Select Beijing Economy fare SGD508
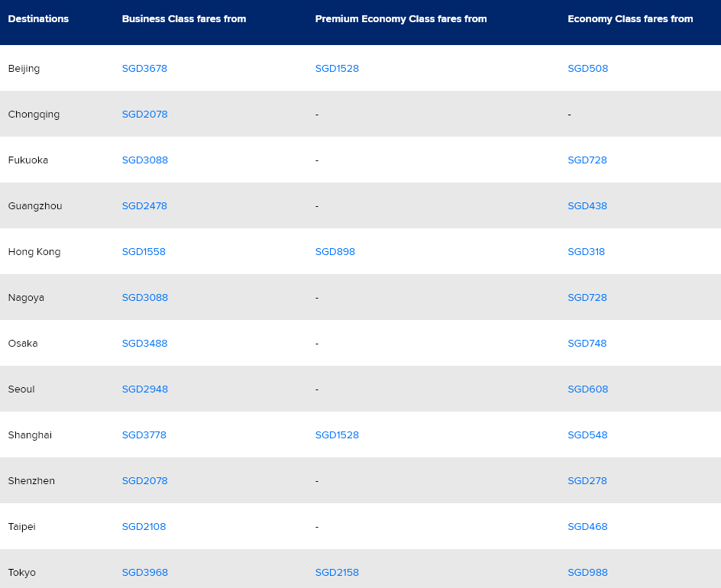The height and width of the screenshot is (588, 721). pyautogui.click(x=587, y=69)
